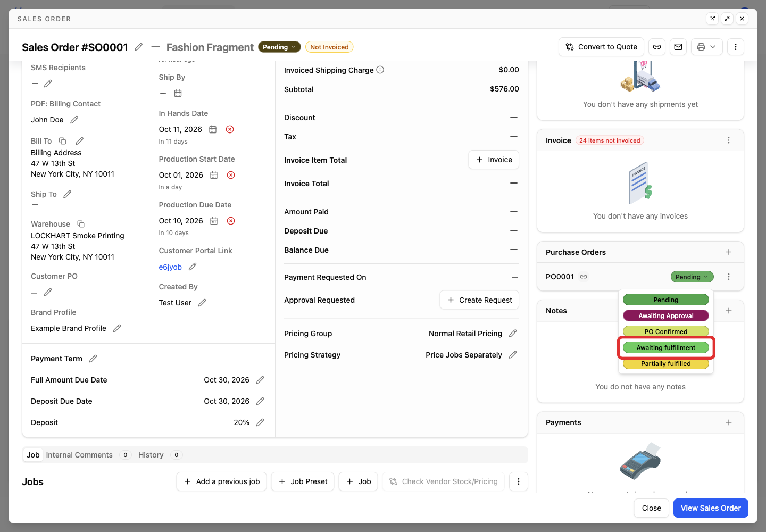766x532 pixels.
Task: Click the Convert to Quote button
Action: (x=602, y=47)
